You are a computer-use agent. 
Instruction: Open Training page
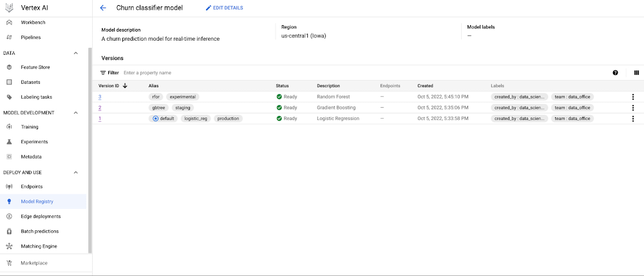point(30,126)
